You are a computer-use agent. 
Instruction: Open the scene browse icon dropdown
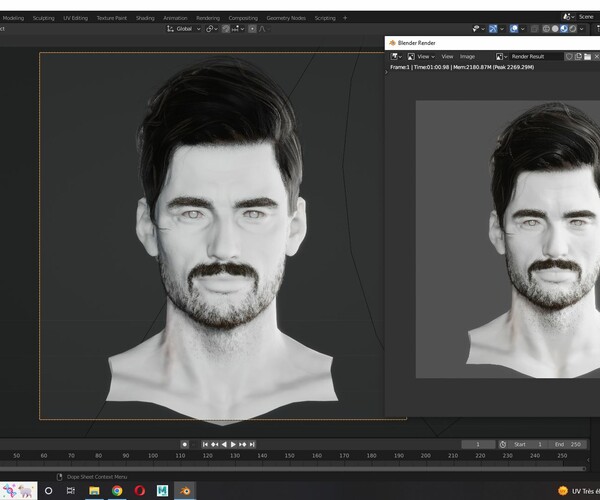click(569, 17)
